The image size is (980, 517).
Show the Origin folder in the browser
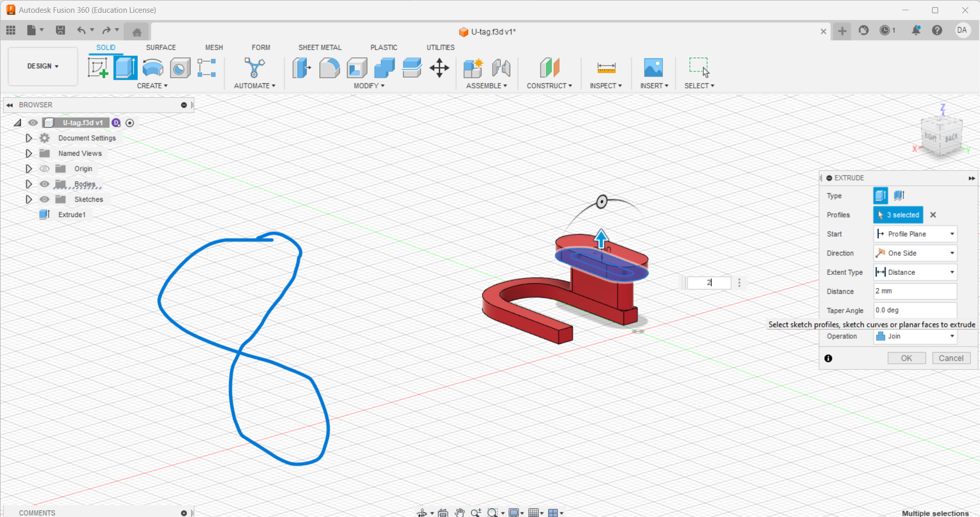coord(44,168)
